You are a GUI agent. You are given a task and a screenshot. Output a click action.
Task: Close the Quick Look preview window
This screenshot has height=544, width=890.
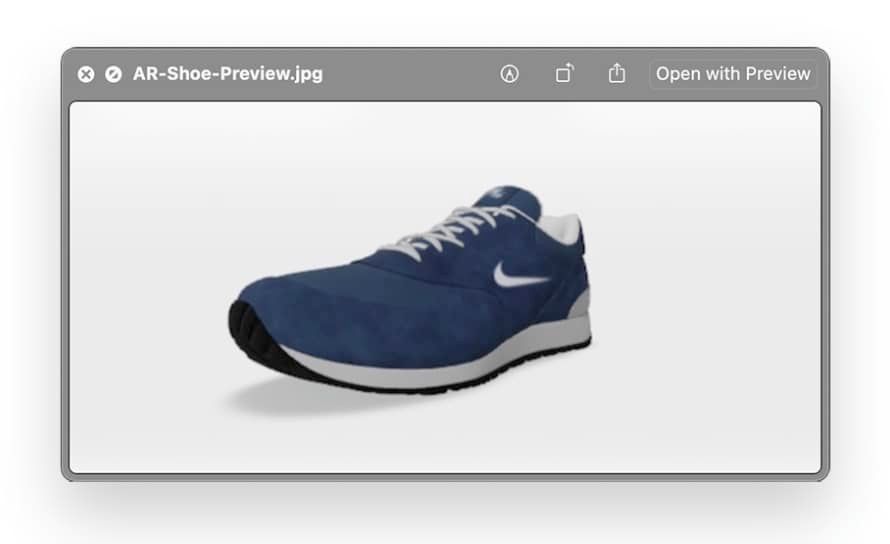tap(86, 74)
